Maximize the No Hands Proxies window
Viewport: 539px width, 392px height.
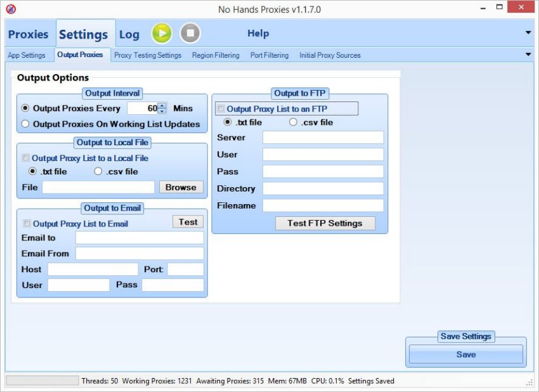coord(500,7)
